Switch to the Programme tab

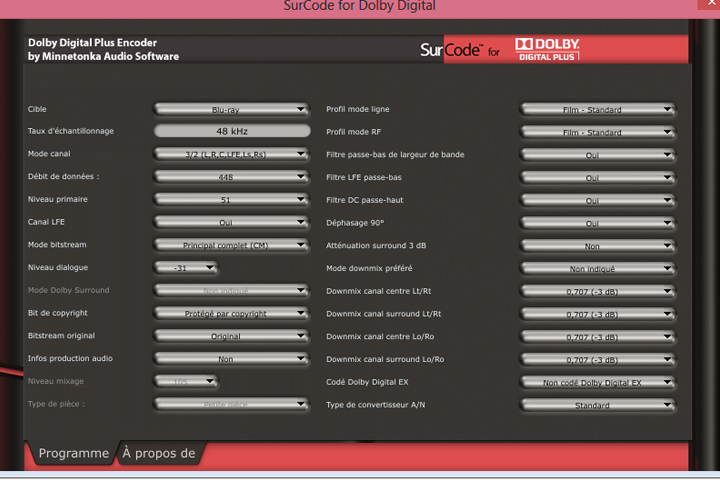point(73,453)
